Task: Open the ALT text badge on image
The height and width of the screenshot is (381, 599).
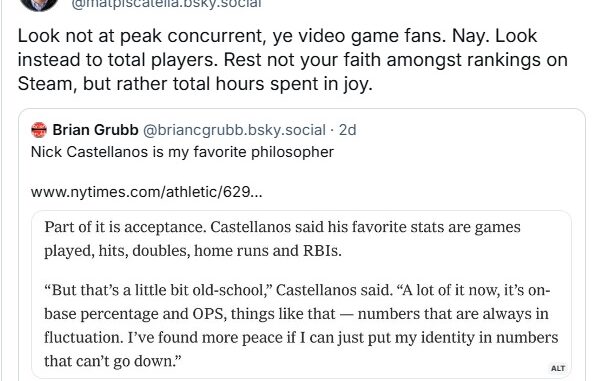Action: click(557, 368)
